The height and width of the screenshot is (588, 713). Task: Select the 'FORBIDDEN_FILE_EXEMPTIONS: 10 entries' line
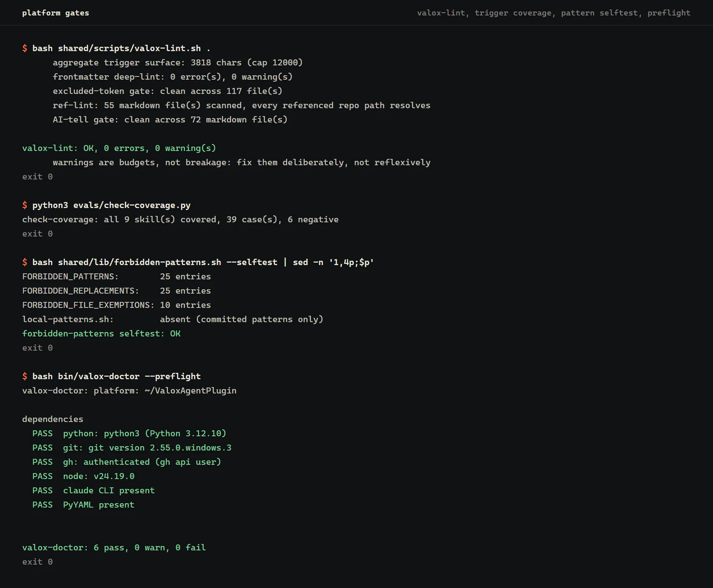pyautogui.click(x=116, y=305)
